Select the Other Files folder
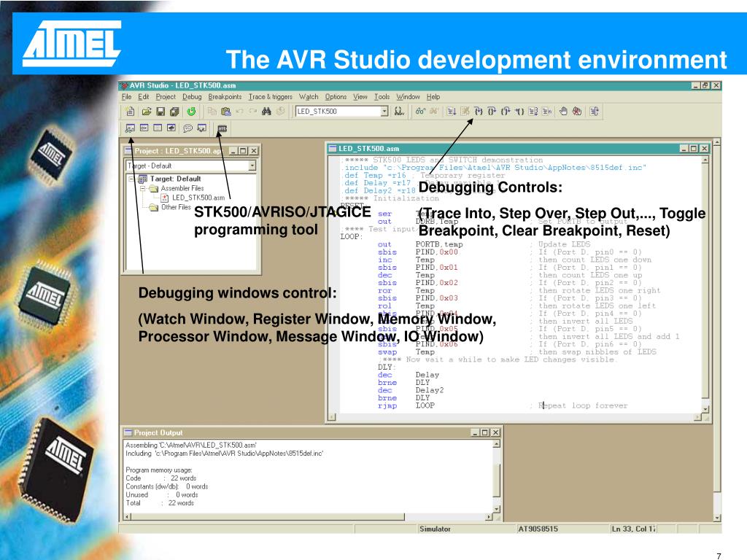Viewport: 747px width, 560px height. (x=176, y=207)
